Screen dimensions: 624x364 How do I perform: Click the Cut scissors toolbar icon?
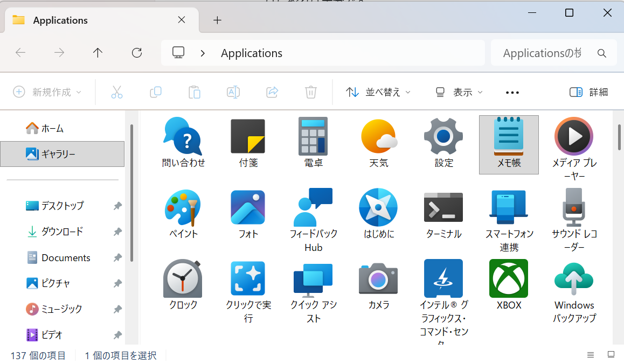click(x=116, y=92)
